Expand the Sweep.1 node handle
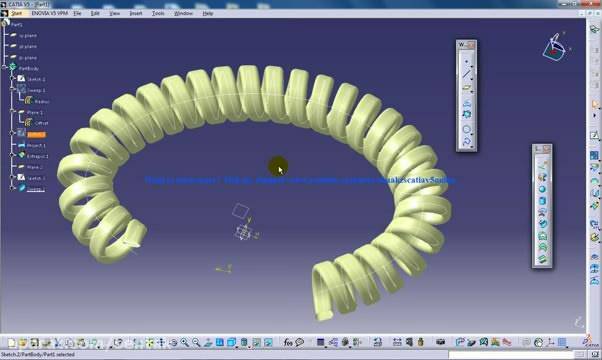This screenshot has height=360, width=602. (12, 89)
